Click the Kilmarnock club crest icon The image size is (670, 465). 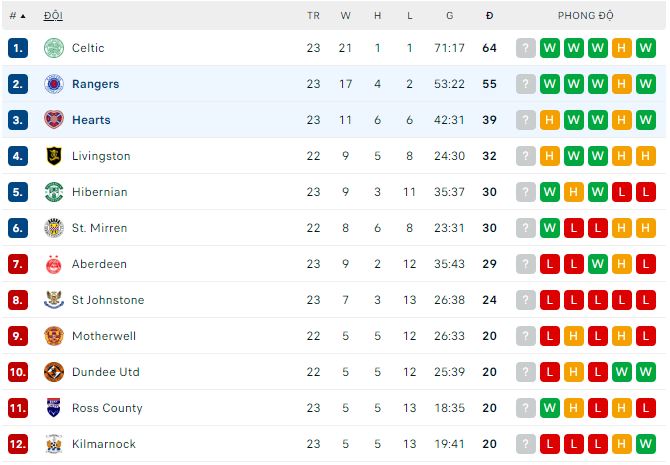[x=54, y=444]
